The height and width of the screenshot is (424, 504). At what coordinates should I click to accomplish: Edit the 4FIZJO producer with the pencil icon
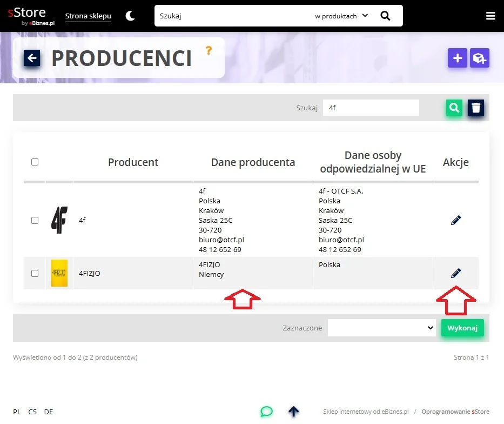click(x=455, y=274)
